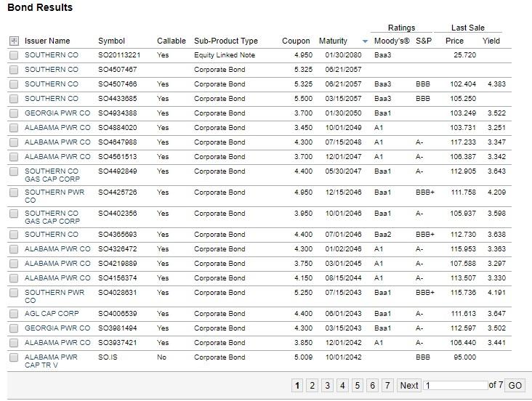532x401 pixels.
Task: Click maturity date 01/30/2080
Action: click(x=343, y=55)
